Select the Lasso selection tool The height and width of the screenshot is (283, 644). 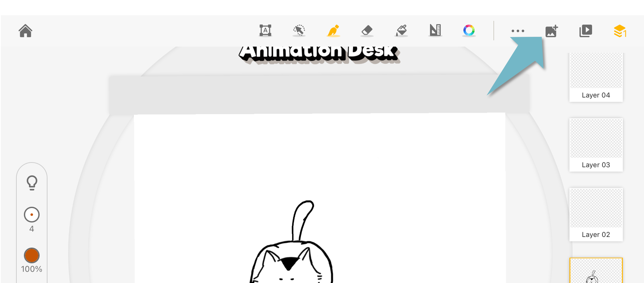(298, 31)
